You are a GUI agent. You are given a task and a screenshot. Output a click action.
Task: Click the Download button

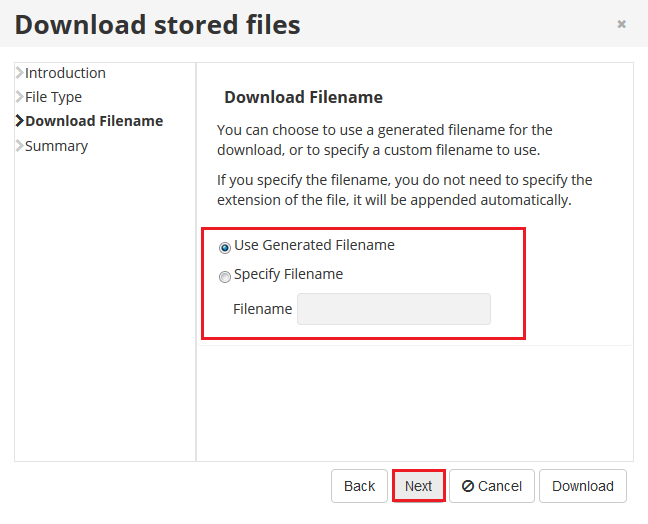tap(583, 486)
